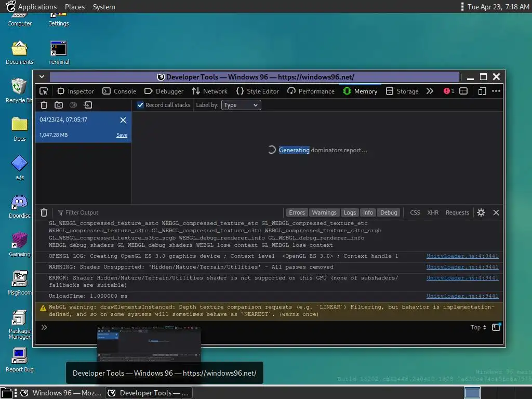Toggle the Warnings filter button

tap(324, 212)
